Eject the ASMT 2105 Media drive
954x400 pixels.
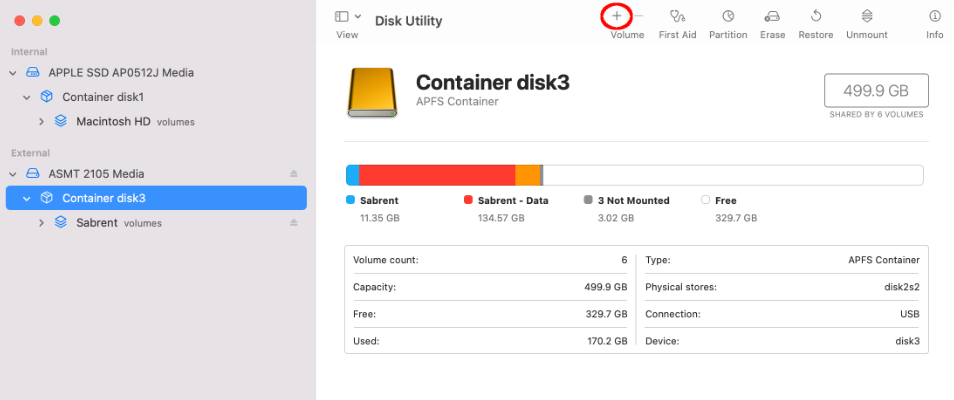(294, 173)
